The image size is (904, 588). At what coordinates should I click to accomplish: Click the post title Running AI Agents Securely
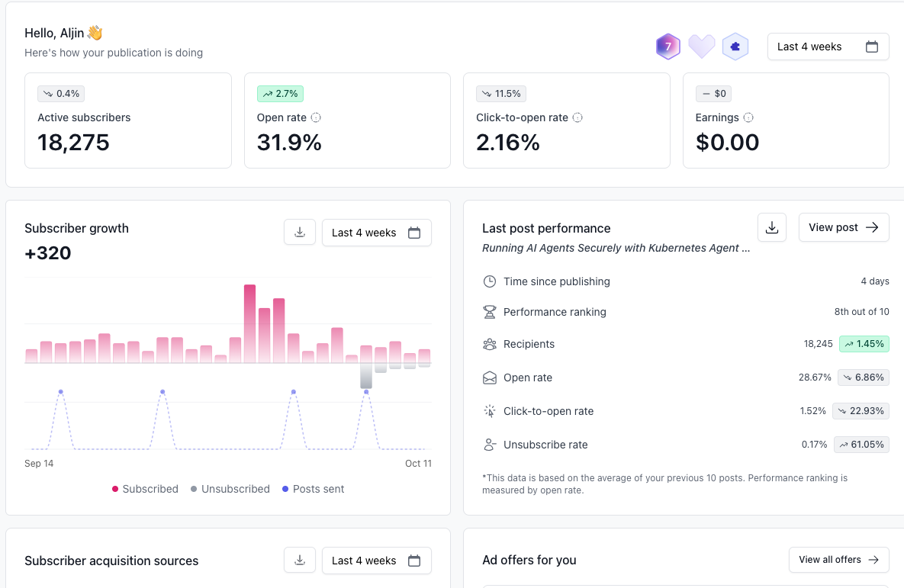(x=616, y=248)
